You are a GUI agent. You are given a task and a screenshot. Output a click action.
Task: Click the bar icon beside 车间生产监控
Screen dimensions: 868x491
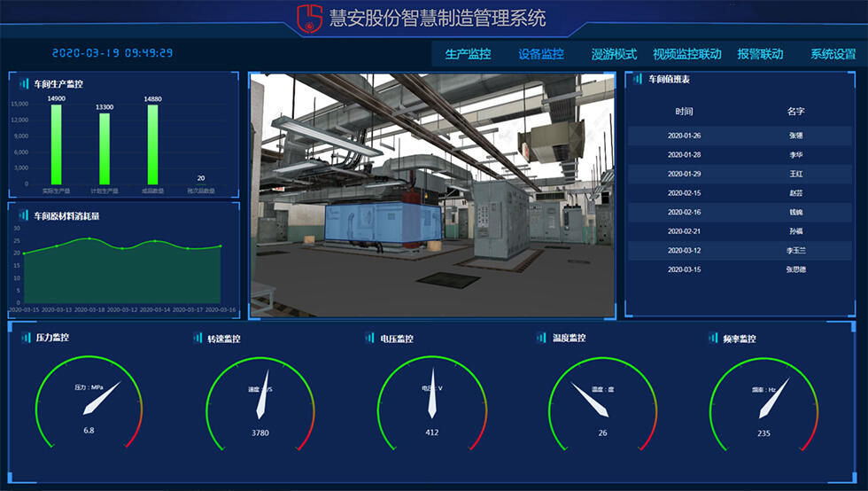24,84
